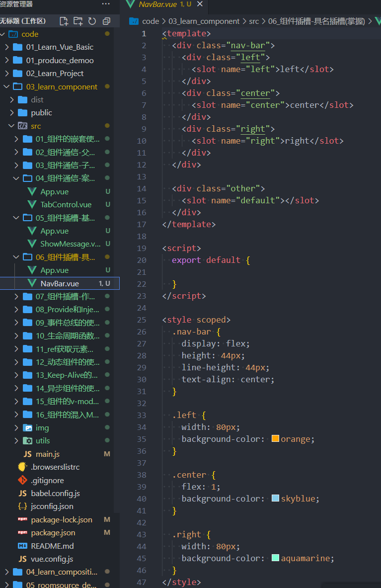Click the orange color swatch
The width and height of the screenshot is (381, 588).
point(275,438)
